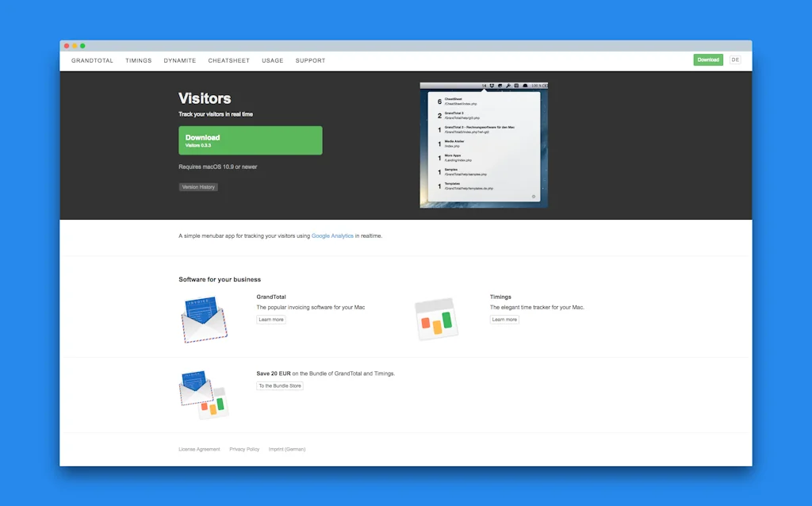Click the Visitors page heading
Image resolution: width=812 pixels, height=506 pixels.
205,98
